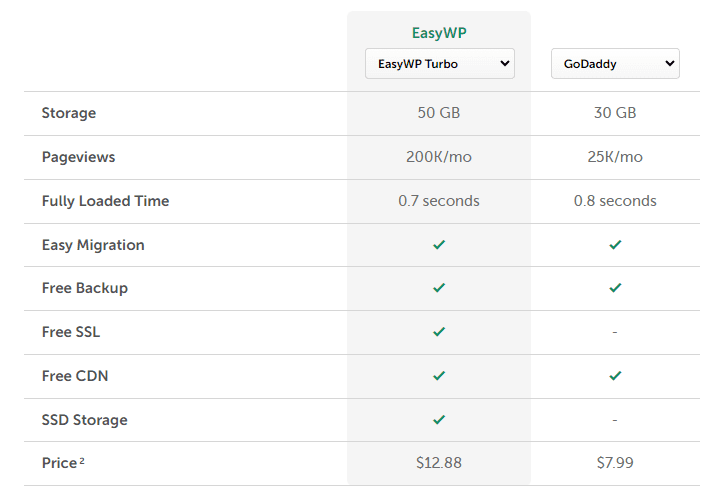Click the GoDaddy Easy Migration checkmark

pyautogui.click(x=615, y=245)
